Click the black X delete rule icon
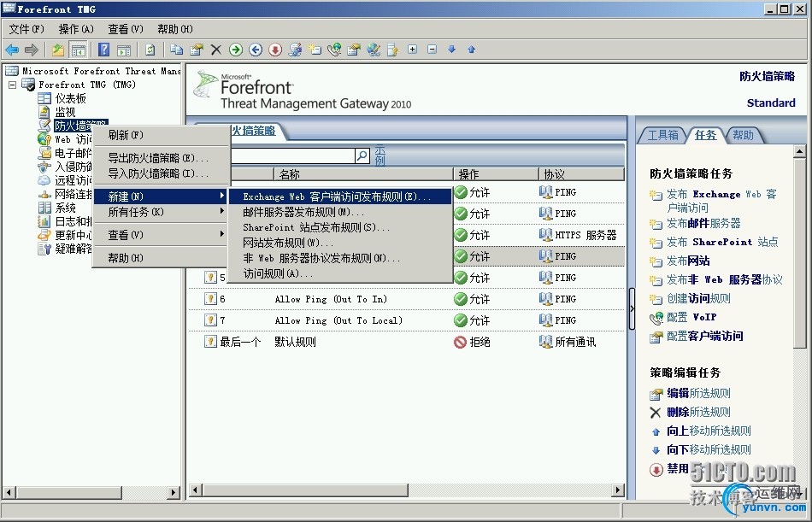This screenshot has height=522, width=812. 216,50
